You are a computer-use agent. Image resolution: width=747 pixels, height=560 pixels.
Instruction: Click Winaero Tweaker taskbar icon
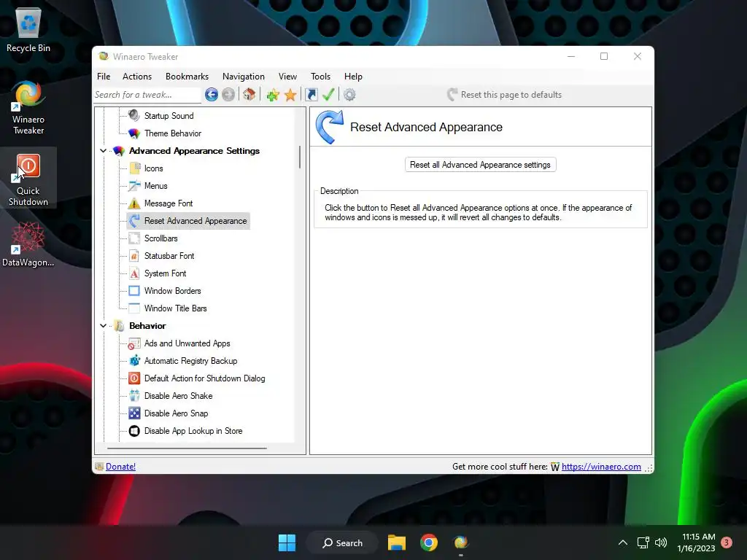coord(461,542)
